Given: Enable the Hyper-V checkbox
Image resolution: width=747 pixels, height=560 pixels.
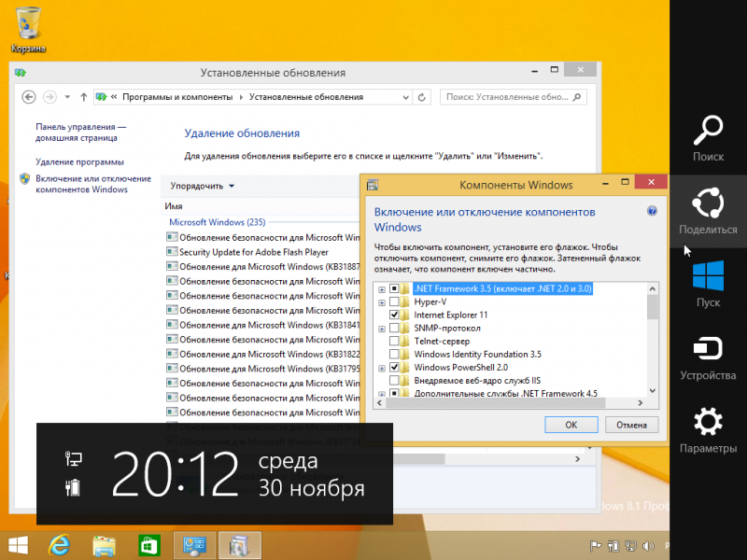Looking at the screenshot, I should click(x=394, y=301).
